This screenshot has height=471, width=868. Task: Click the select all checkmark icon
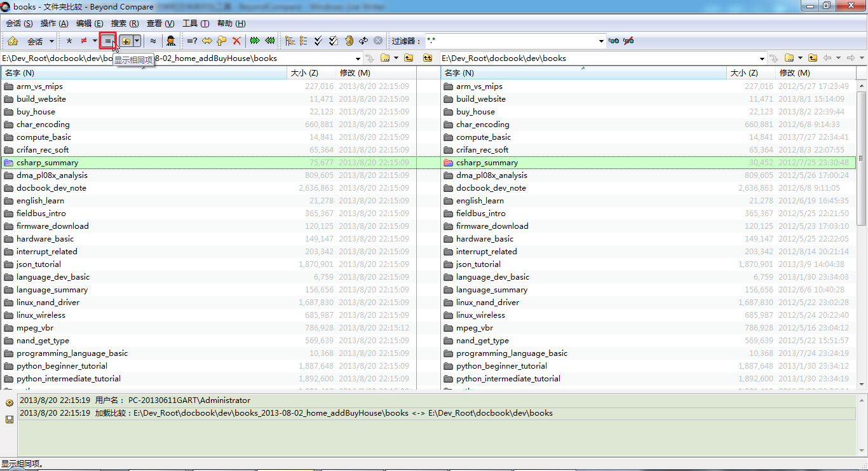click(319, 41)
